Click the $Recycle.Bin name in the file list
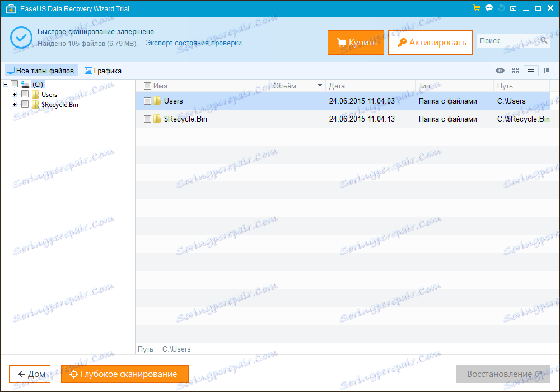560x392 pixels. pyautogui.click(x=185, y=119)
